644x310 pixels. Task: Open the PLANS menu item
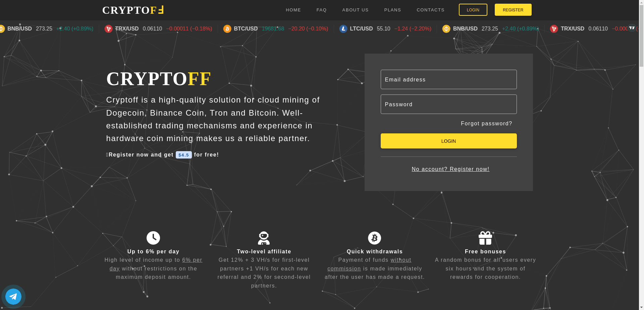click(392, 10)
